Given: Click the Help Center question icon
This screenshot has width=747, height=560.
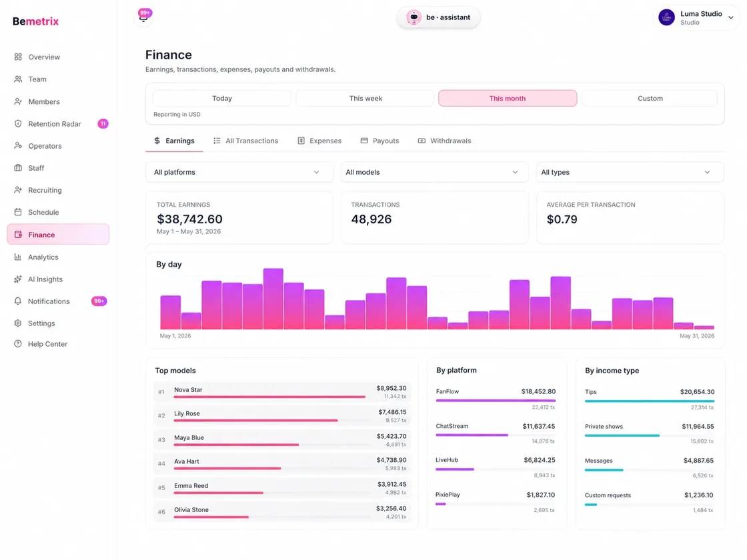Looking at the screenshot, I should tap(18, 344).
